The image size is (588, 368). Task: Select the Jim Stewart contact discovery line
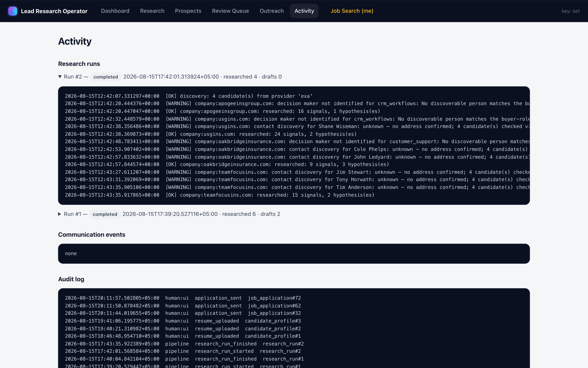point(297,172)
